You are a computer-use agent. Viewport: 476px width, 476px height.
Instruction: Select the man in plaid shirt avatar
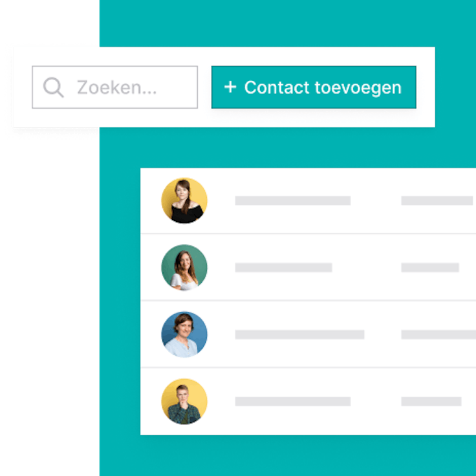point(184,402)
